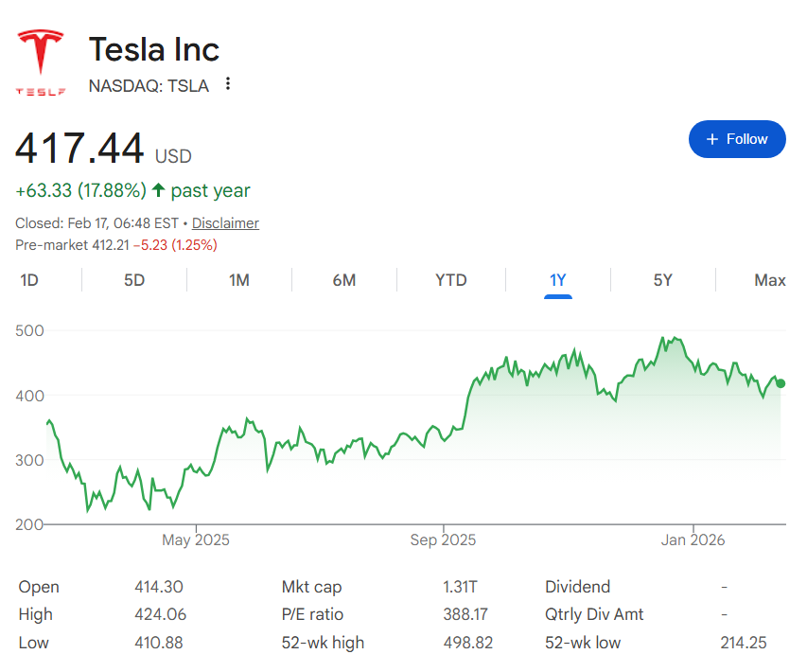Open the three-dot menu beside NASDAQ: TSLA
This screenshot has height=672, width=807.
227,84
